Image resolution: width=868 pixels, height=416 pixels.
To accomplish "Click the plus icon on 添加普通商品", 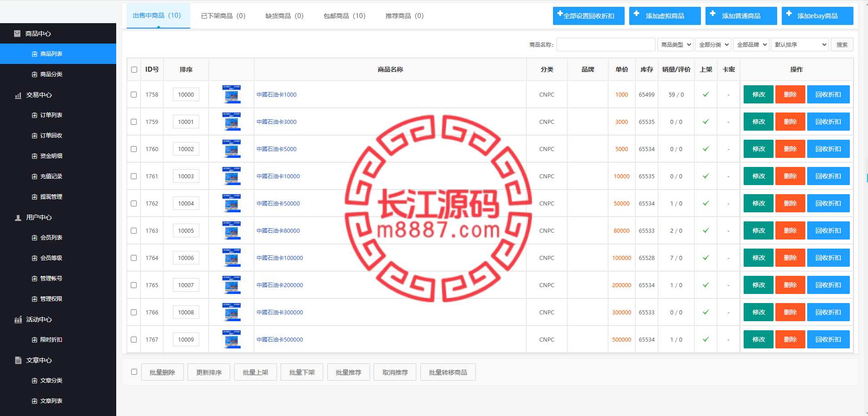I will [x=713, y=14].
